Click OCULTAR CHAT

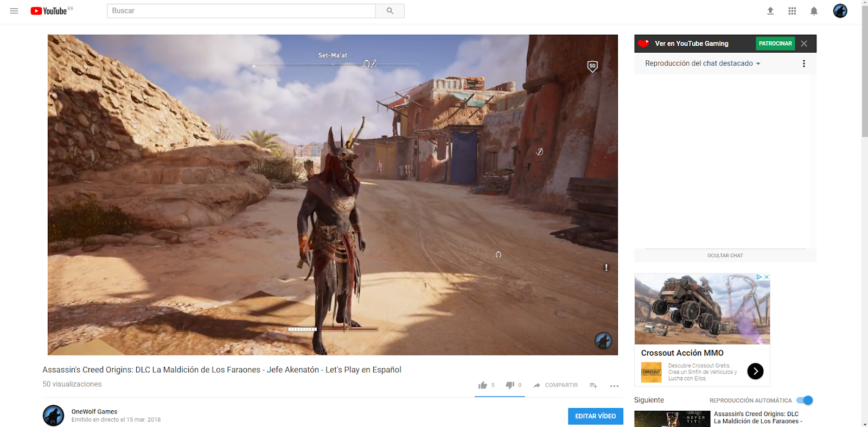tap(725, 256)
